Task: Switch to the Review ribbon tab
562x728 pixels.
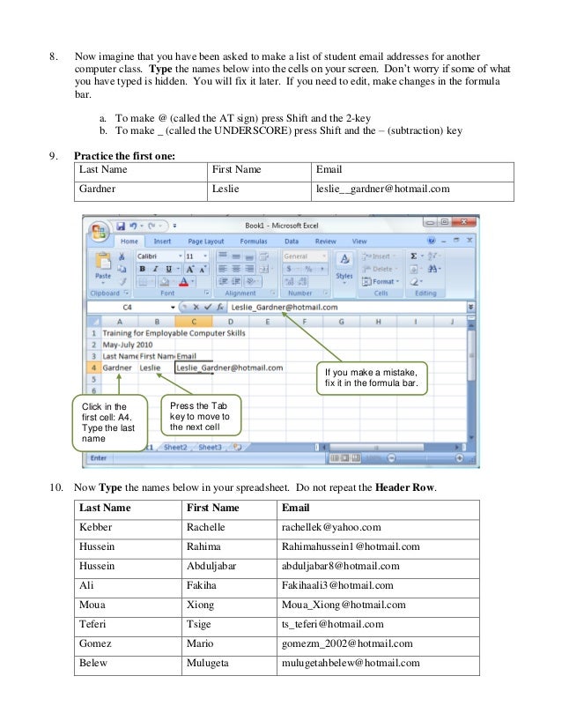Action: coord(325,241)
